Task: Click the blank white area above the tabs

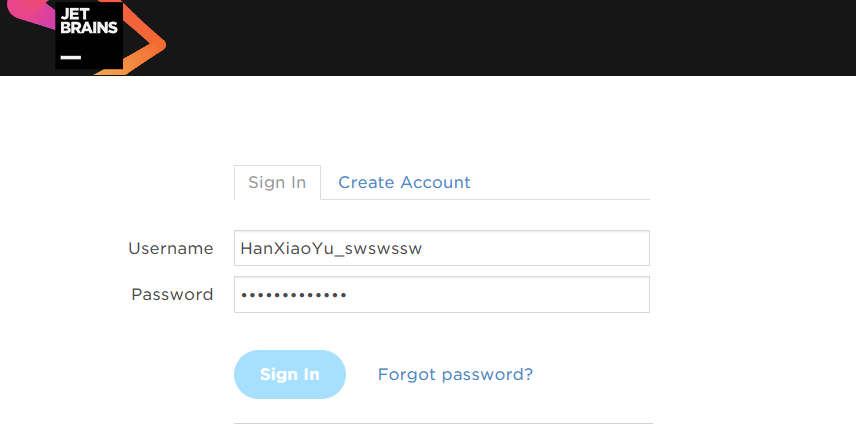Action: pos(440,120)
